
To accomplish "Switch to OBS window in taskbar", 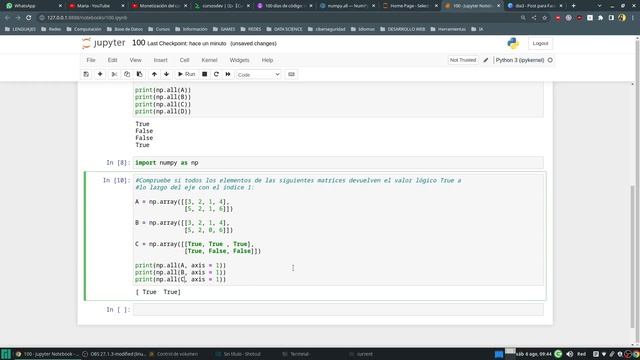I will [114, 354].
